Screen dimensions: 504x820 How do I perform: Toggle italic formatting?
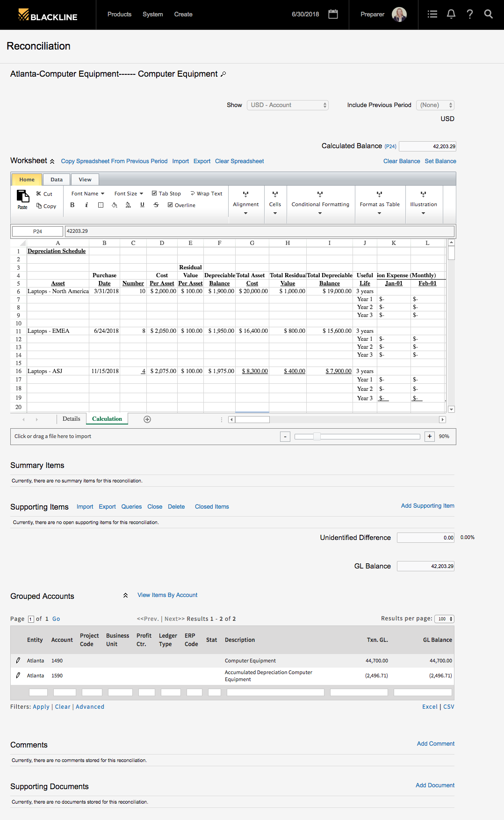pyautogui.click(x=86, y=205)
